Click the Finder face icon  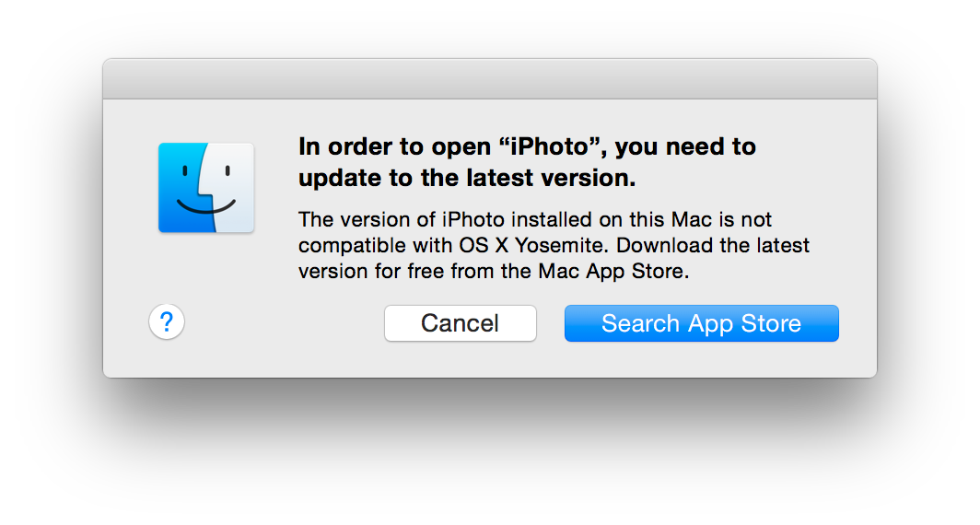coord(206,188)
